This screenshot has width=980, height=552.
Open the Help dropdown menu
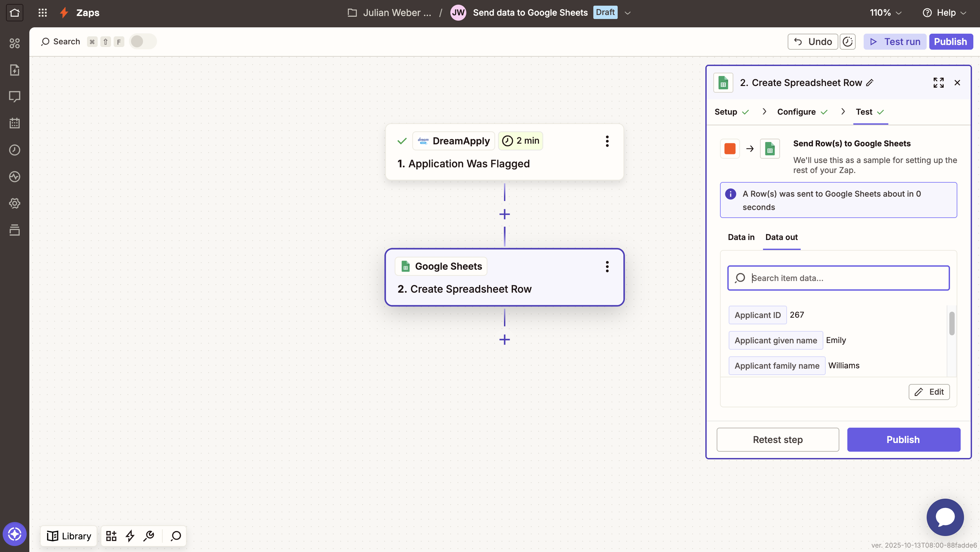click(944, 13)
